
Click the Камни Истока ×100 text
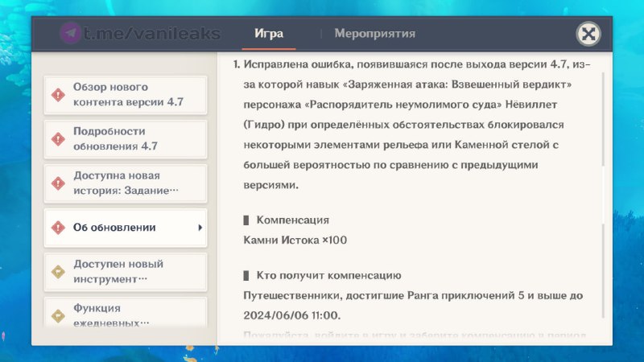click(x=295, y=240)
